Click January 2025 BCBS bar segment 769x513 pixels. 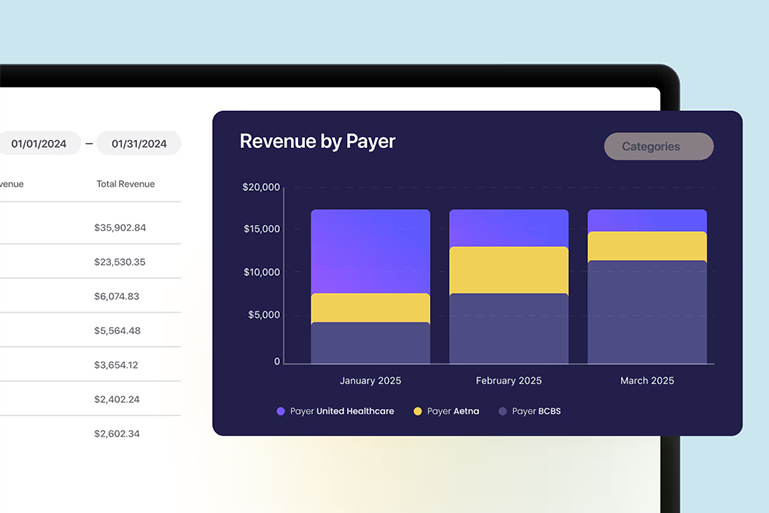point(371,343)
